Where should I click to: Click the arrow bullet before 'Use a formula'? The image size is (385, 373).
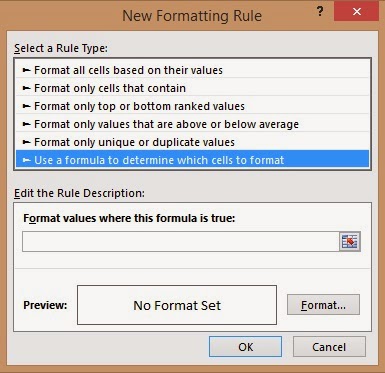coord(26,160)
